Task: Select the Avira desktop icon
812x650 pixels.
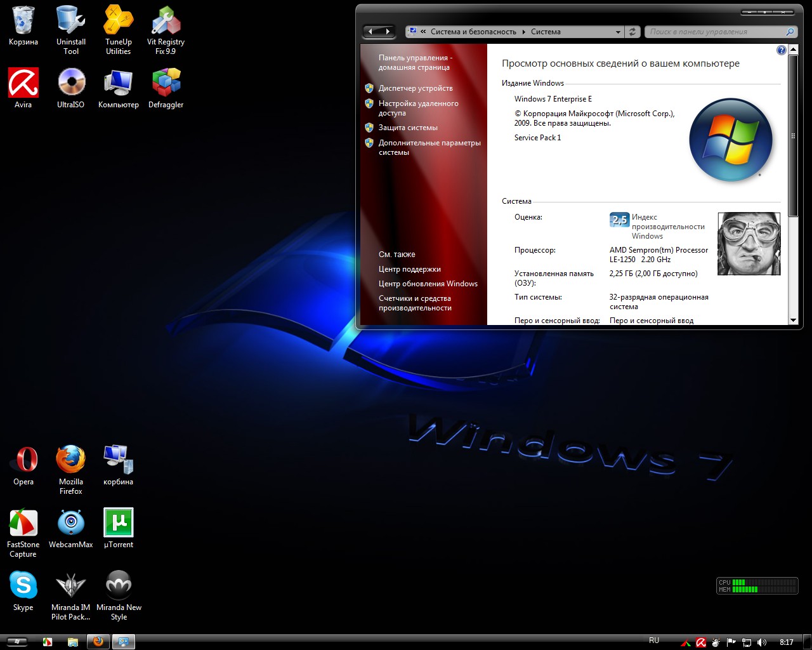Action: (x=23, y=88)
